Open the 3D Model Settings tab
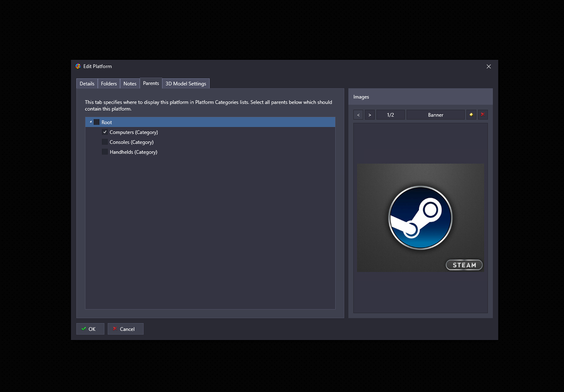564x392 pixels. [186, 84]
